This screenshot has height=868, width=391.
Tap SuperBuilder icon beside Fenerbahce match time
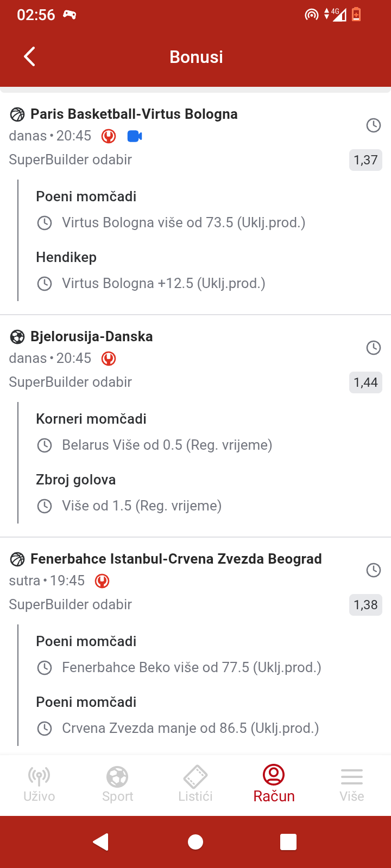point(102,580)
